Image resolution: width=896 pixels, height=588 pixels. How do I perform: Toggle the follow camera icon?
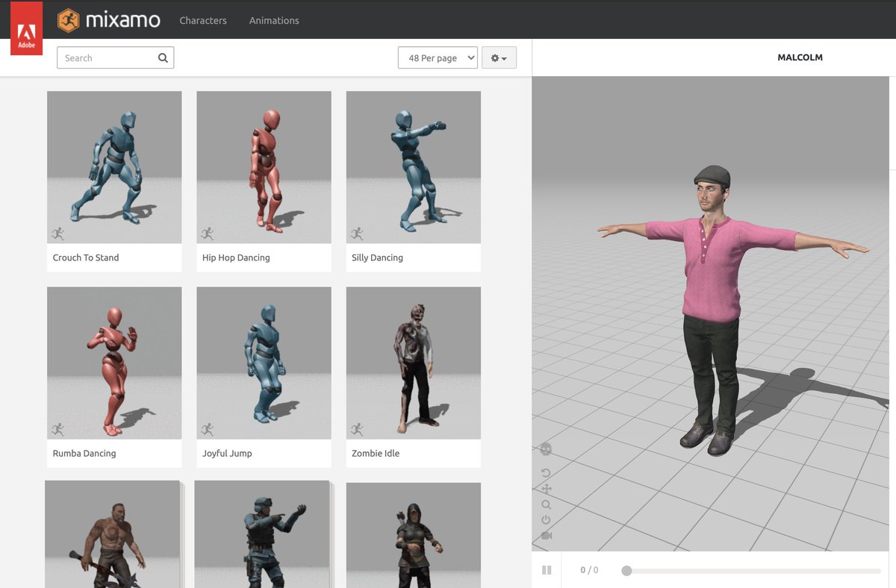[546, 536]
